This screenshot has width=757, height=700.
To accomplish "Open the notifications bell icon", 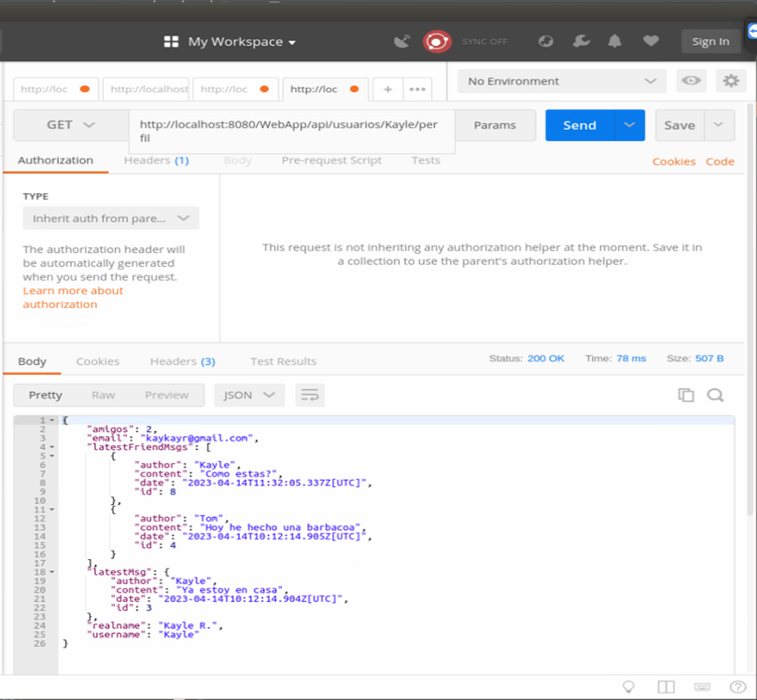I will (x=614, y=41).
